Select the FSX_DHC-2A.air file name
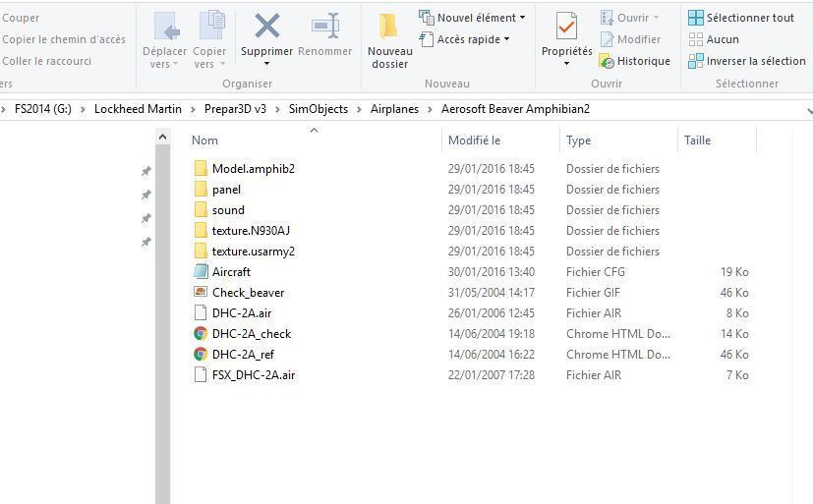 click(254, 375)
